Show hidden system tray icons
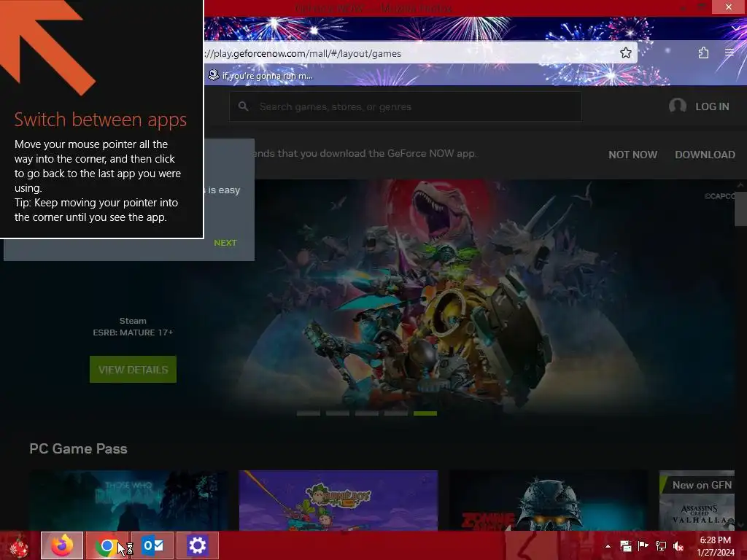The width and height of the screenshot is (747, 560). 608,546
